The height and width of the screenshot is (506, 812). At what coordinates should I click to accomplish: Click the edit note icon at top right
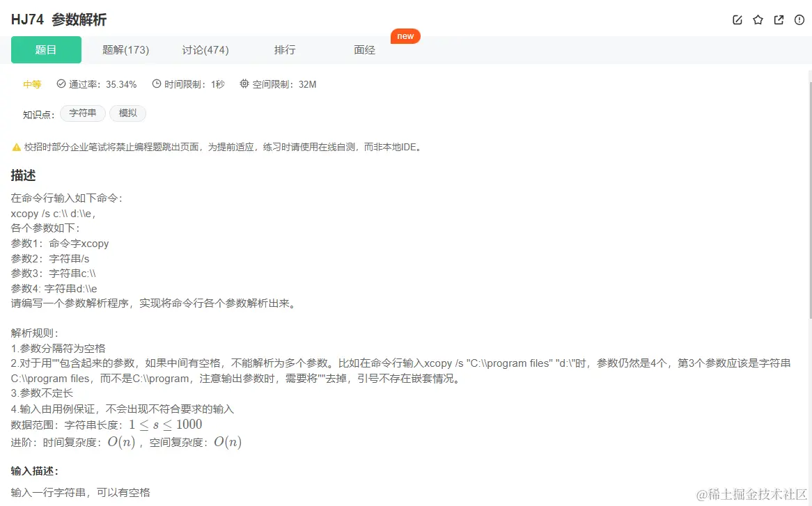737,20
